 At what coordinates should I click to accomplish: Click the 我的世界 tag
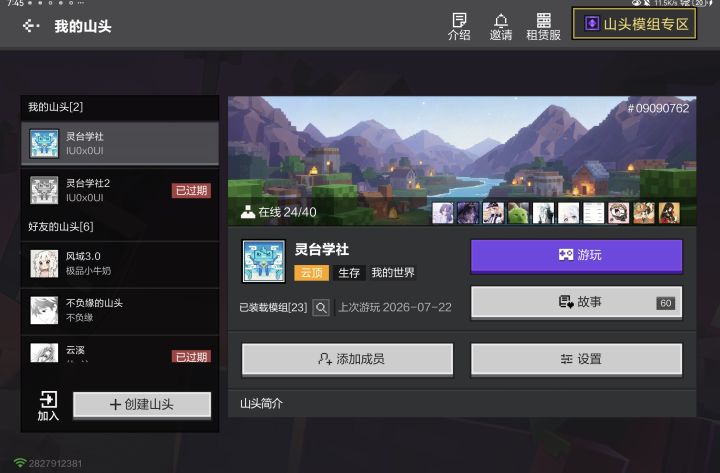click(x=393, y=273)
